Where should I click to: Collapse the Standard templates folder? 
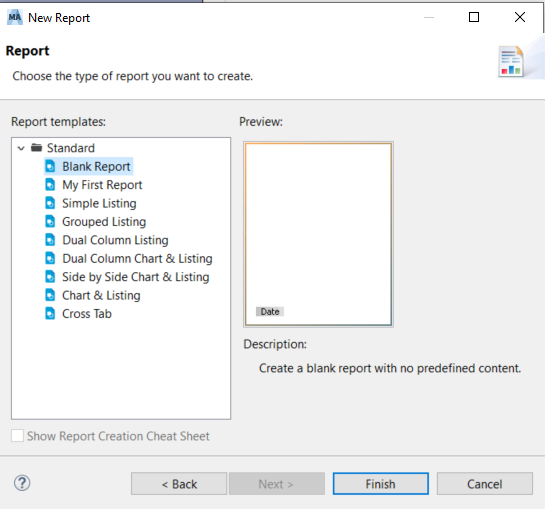pyautogui.click(x=21, y=148)
